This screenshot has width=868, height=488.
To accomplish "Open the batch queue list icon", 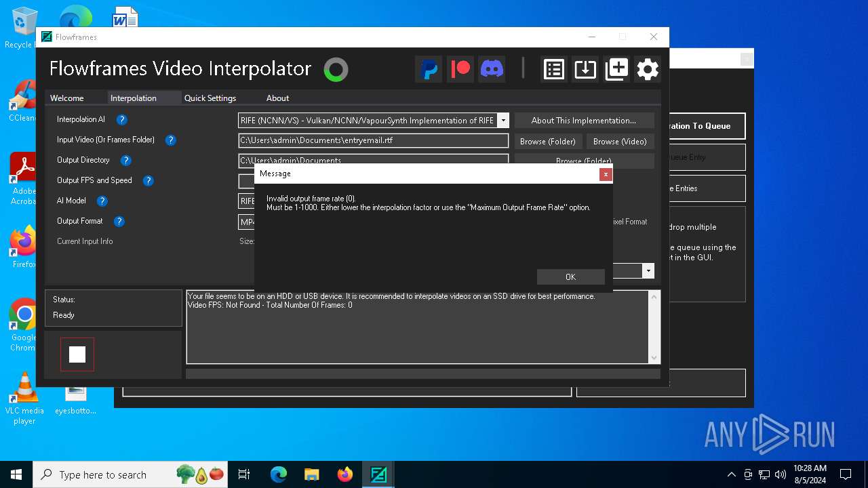I will click(554, 69).
